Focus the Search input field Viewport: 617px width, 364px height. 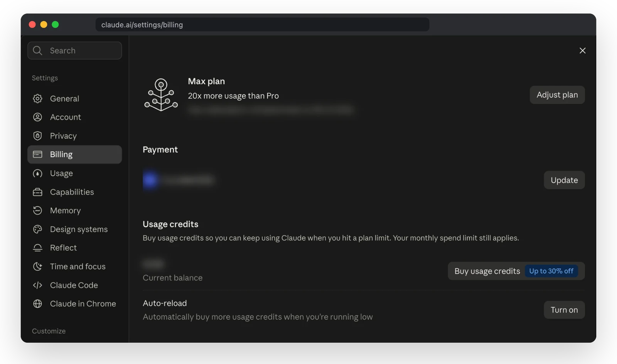[x=75, y=51]
